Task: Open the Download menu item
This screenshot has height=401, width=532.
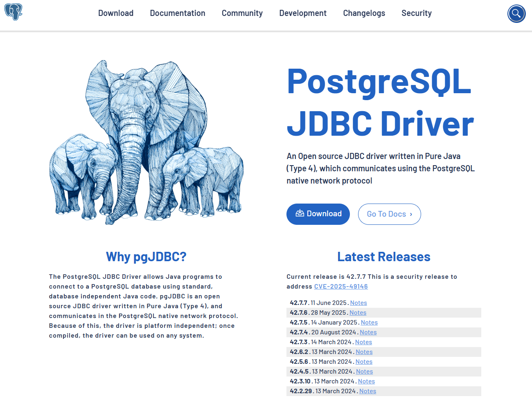Action: 116,13
